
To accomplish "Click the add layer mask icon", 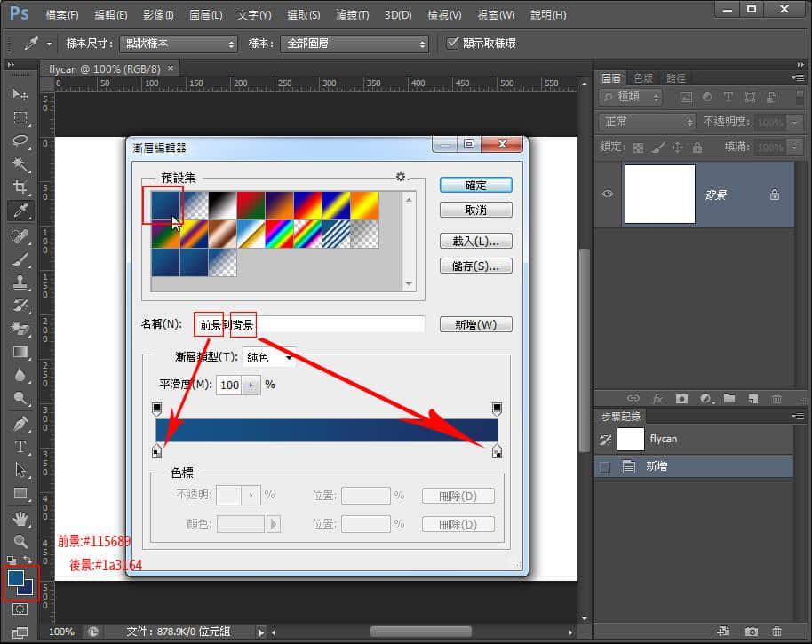I will (681, 398).
